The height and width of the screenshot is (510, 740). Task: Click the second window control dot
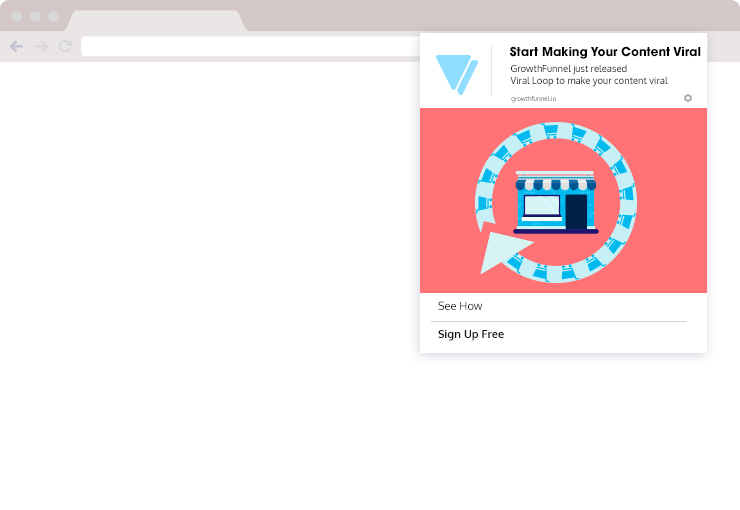click(x=35, y=17)
